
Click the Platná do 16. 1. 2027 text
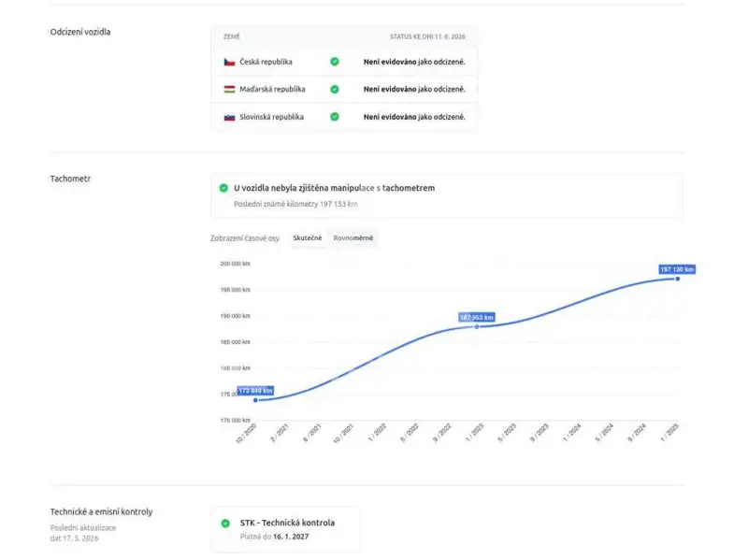274,537
